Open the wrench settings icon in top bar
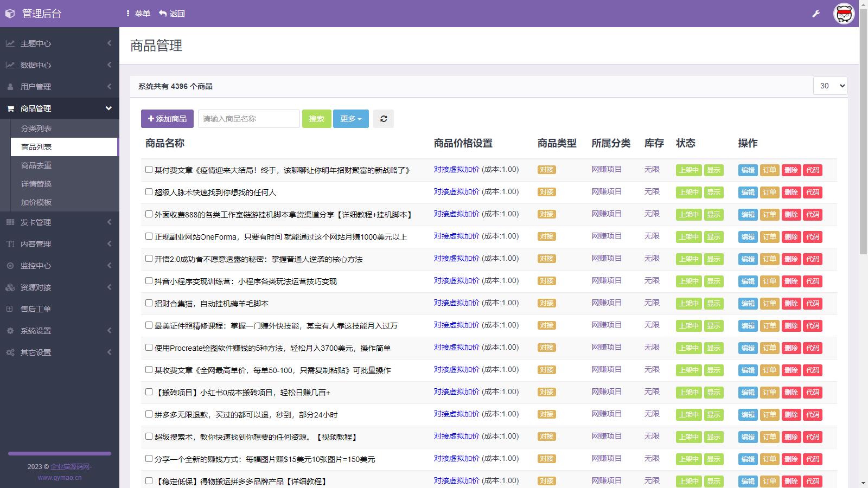Viewport: 868px width, 488px height. point(815,14)
